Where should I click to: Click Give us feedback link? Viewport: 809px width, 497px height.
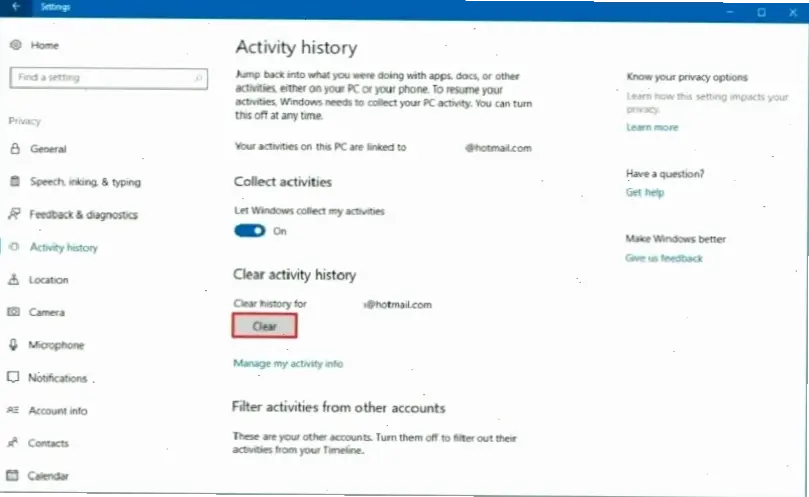[x=664, y=258]
